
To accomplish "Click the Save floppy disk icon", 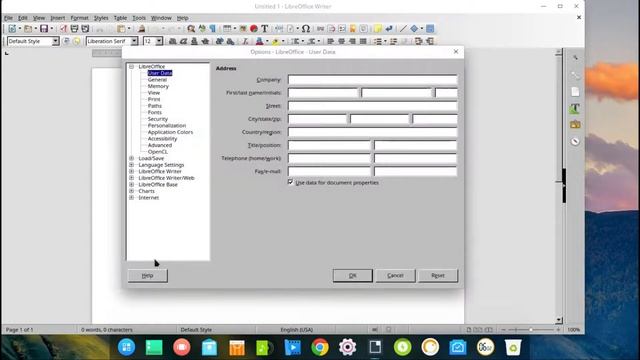I will coord(44,29).
